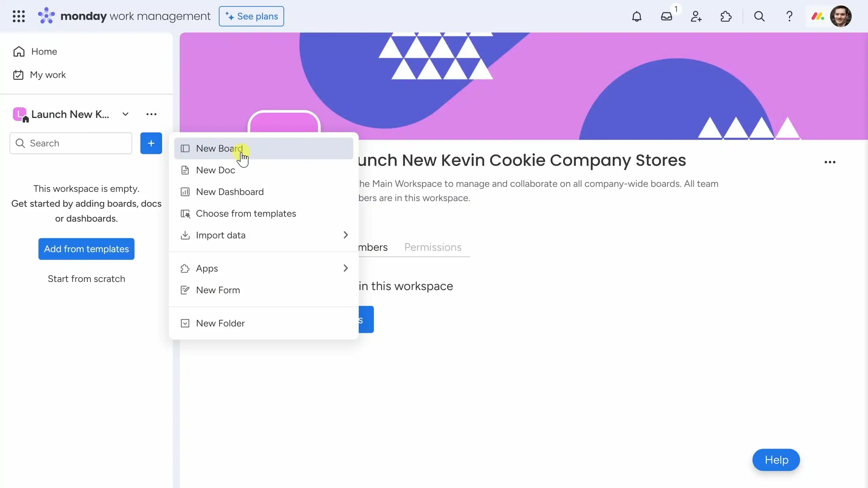
Task: Click the New Folder icon
Action: coord(185,323)
